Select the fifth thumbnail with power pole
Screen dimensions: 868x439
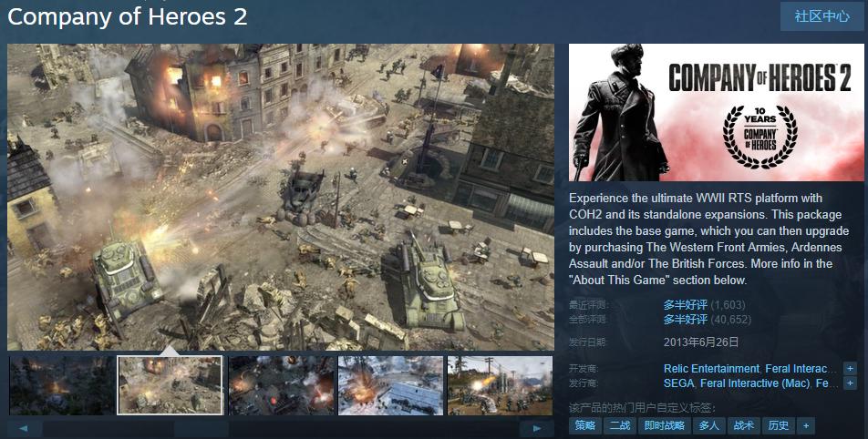click(500, 385)
